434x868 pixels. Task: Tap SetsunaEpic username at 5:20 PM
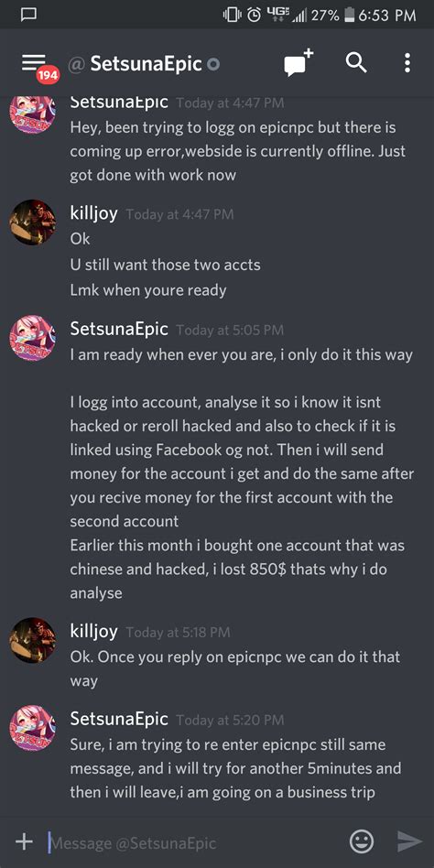click(119, 719)
